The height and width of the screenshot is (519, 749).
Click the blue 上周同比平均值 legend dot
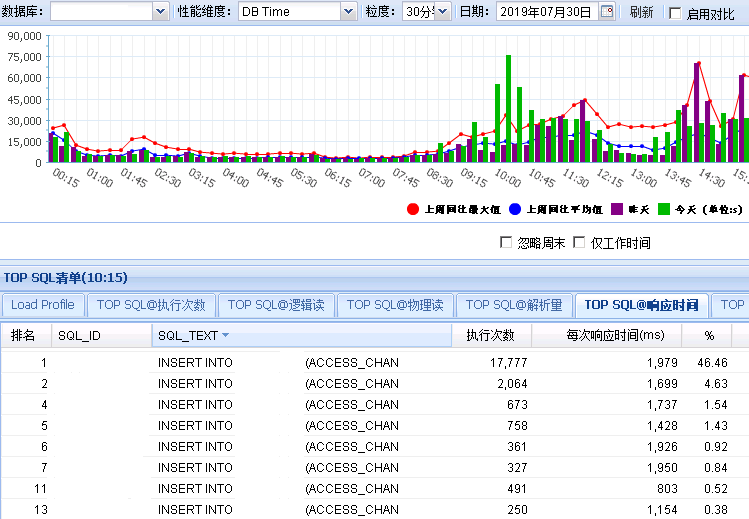(x=515, y=209)
